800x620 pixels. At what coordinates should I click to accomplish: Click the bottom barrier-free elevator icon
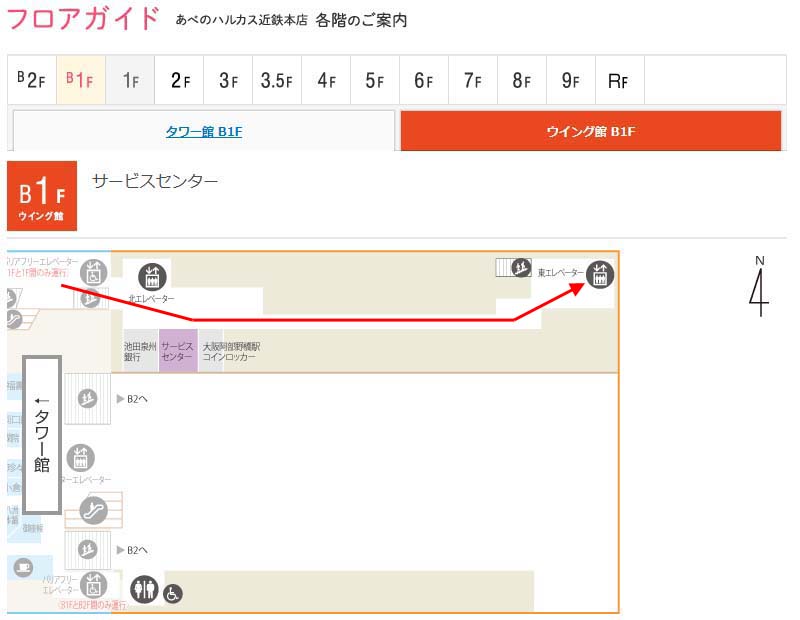pos(94,583)
